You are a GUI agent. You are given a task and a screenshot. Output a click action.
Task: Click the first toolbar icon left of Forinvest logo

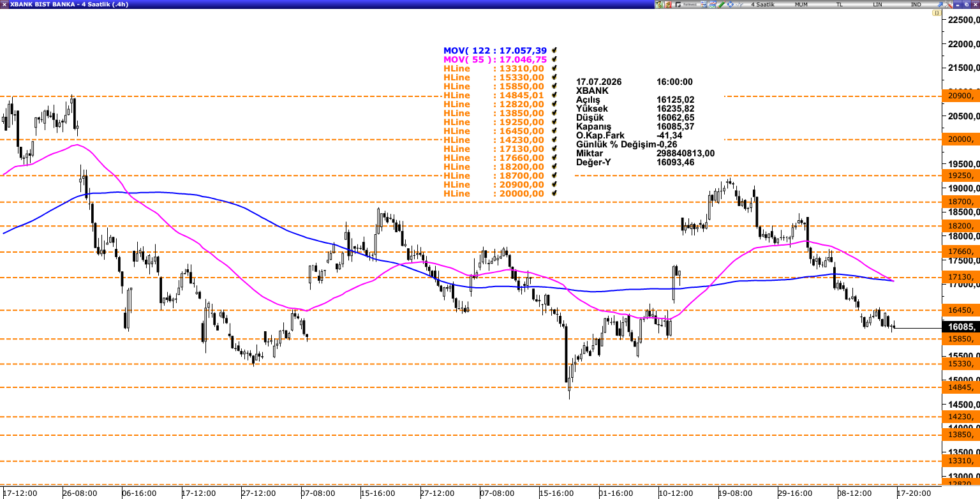click(658, 4)
